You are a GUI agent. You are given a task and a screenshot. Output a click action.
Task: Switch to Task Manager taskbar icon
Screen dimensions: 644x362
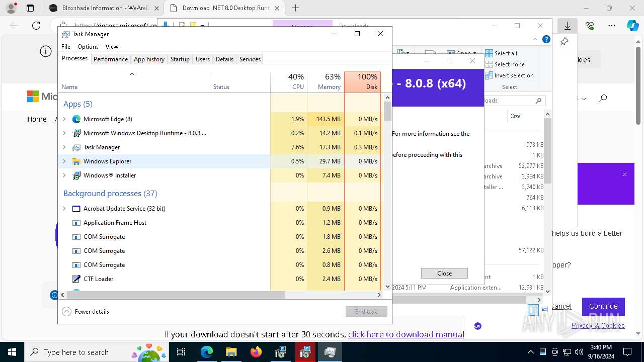coord(330,352)
